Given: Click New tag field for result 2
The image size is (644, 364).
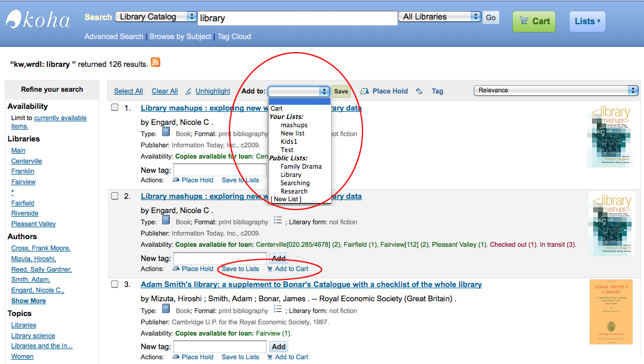Looking at the screenshot, I should pyautogui.click(x=220, y=259).
